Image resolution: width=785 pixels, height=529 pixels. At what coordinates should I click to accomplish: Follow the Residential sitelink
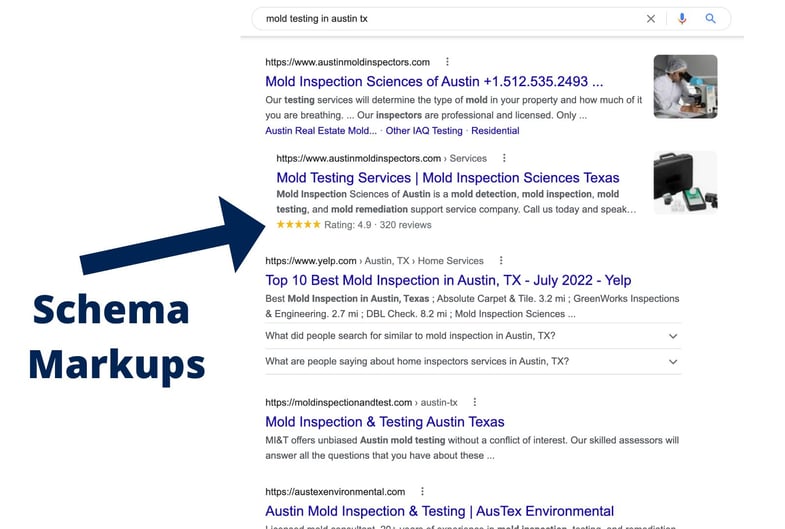pos(495,131)
